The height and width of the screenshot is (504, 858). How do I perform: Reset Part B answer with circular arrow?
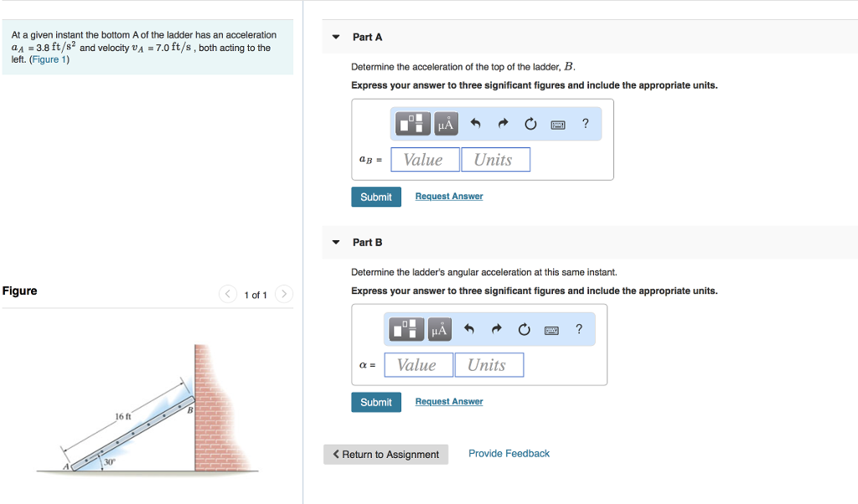(x=525, y=330)
